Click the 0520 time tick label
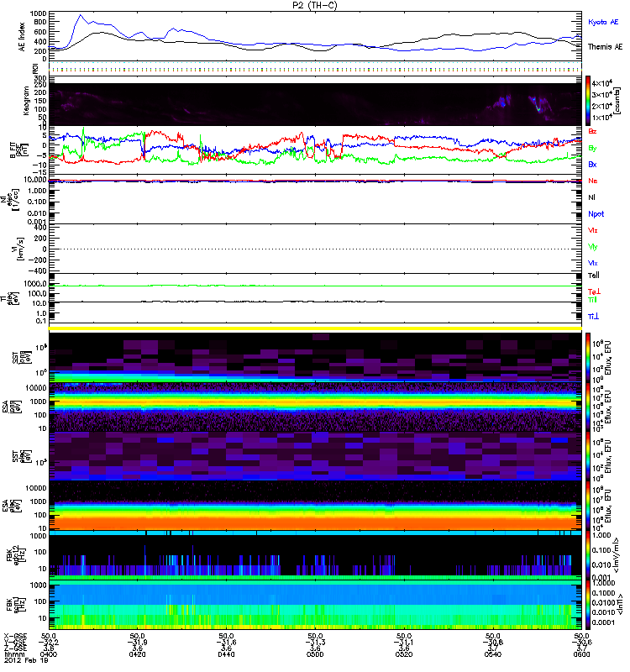This screenshot has width=630, height=672. tap(404, 654)
